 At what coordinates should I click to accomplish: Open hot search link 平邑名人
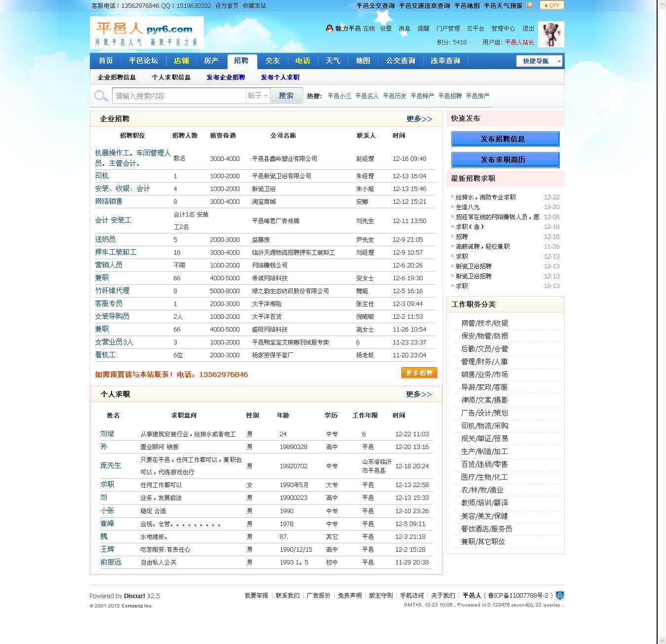tap(367, 96)
